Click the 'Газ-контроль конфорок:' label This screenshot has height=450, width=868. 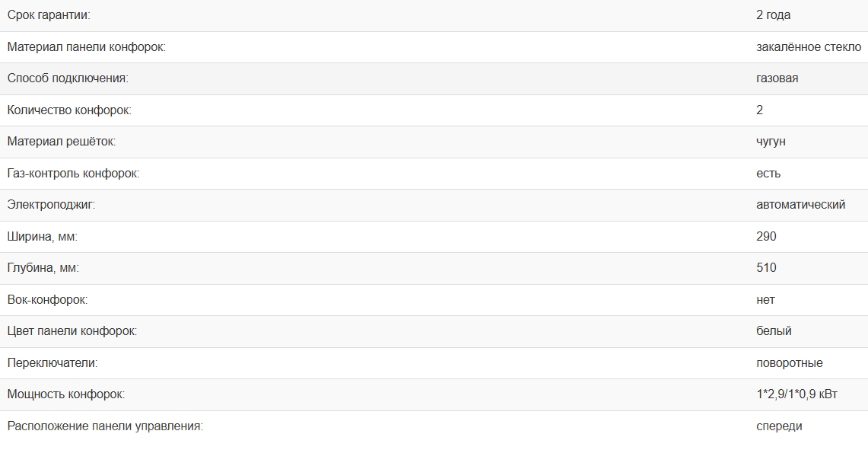pos(74,174)
